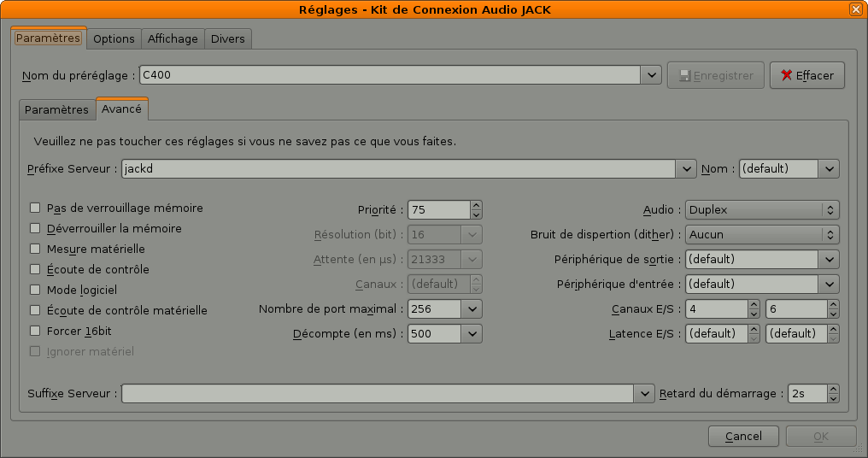Open the Nom (default) dropdown
Viewport: 868px width, 458px height.
830,169
